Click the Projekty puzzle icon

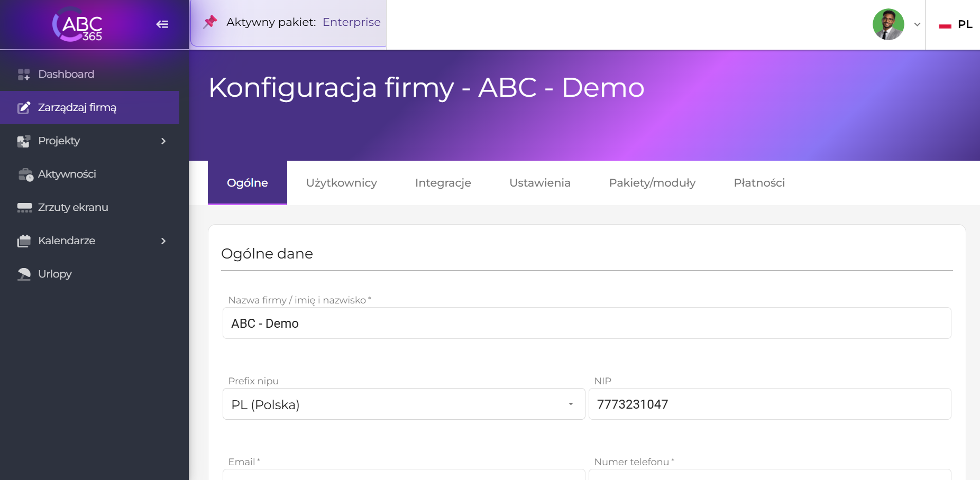coord(23,141)
